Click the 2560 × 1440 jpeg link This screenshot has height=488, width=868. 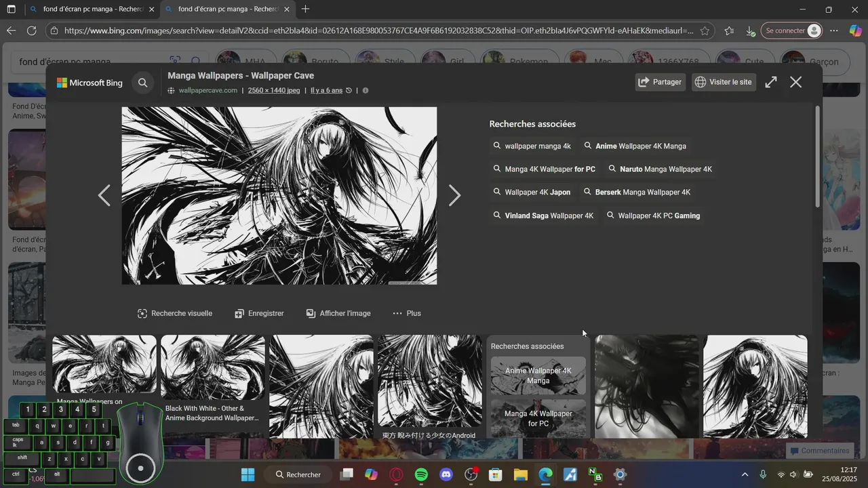pyautogui.click(x=274, y=90)
